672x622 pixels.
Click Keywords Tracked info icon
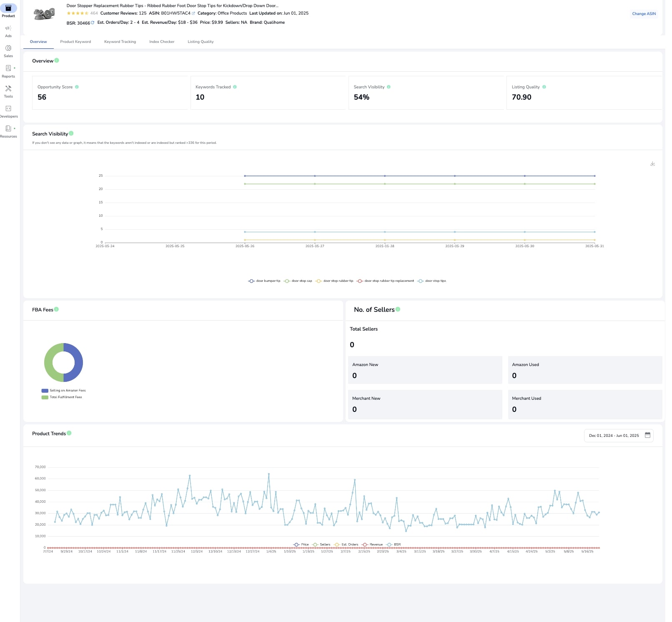[x=235, y=87]
